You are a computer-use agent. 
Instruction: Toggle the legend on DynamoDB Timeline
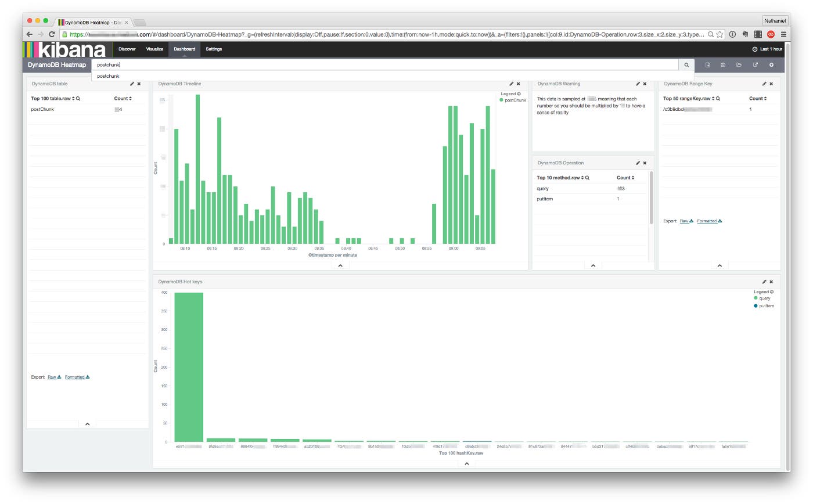(517, 92)
